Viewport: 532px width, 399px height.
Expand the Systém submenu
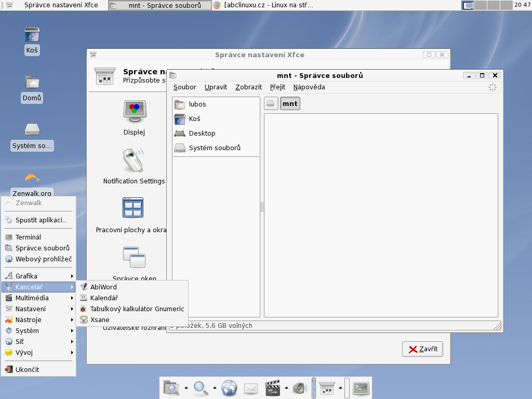(38, 330)
